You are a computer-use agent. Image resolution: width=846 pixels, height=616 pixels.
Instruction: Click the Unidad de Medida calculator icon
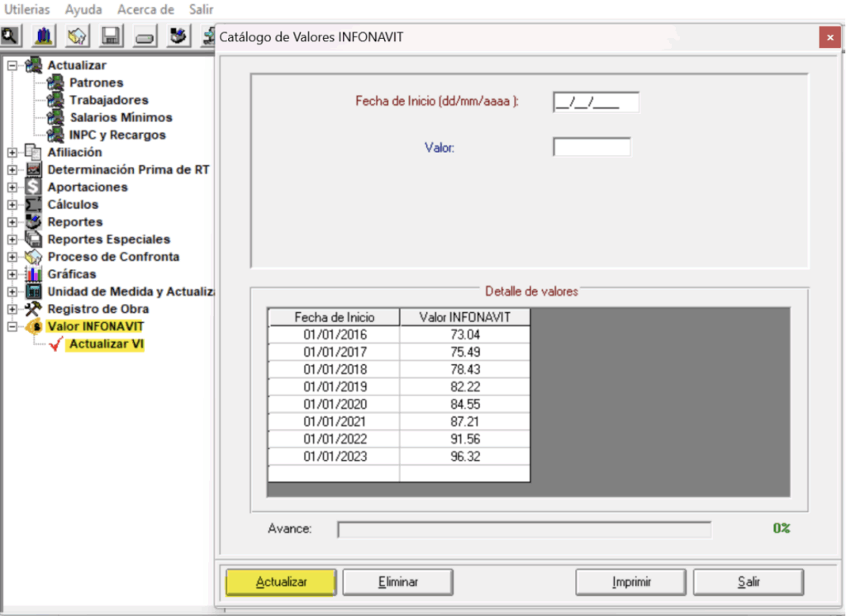tap(33, 291)
